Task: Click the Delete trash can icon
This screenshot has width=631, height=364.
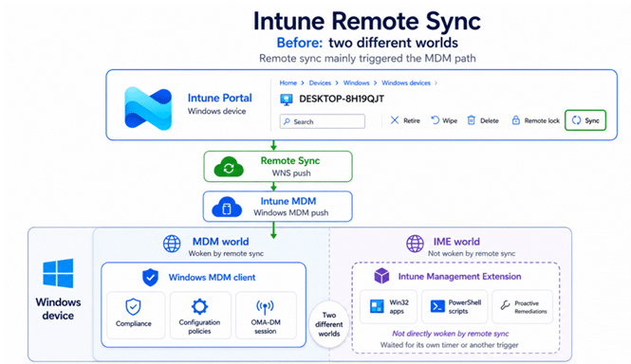Action: tap(472, 120)
